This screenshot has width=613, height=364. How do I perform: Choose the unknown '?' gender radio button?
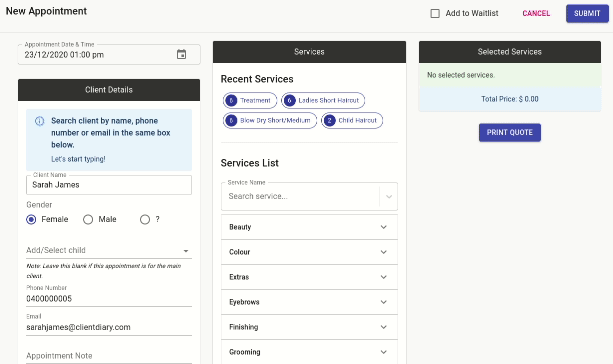pyautogui.click(x=145, y=219)
